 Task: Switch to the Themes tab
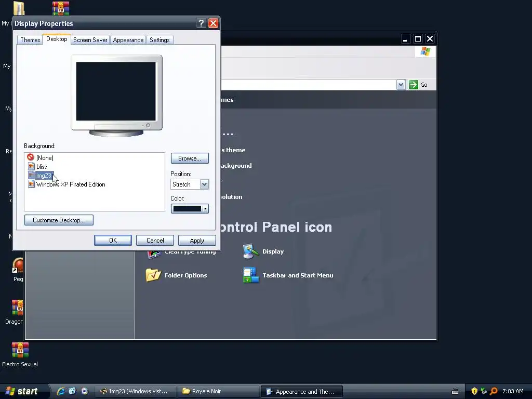click(30, 39)
